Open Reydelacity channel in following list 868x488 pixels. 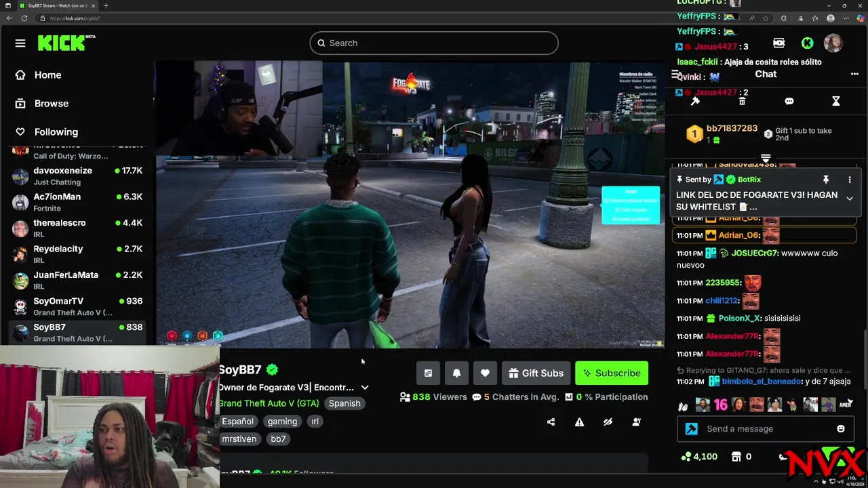[x=78, y=254]
